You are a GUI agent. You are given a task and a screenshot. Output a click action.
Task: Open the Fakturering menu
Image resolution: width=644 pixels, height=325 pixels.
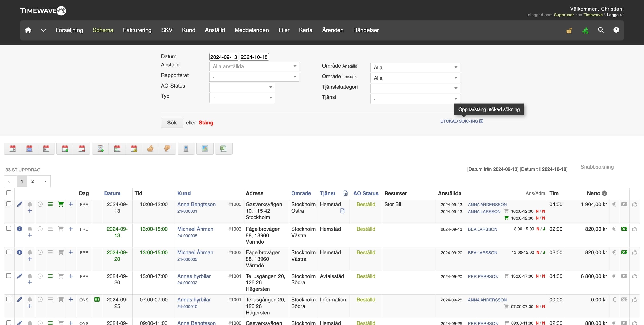(137, 30)
